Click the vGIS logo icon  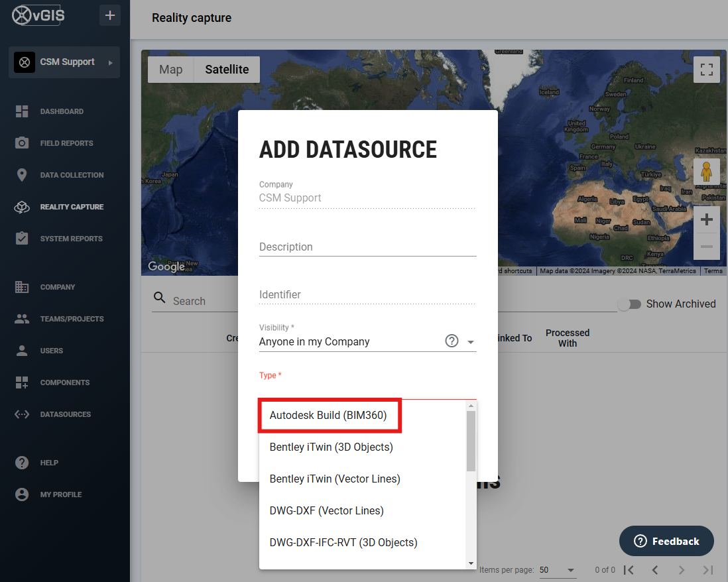pos(38,15)
